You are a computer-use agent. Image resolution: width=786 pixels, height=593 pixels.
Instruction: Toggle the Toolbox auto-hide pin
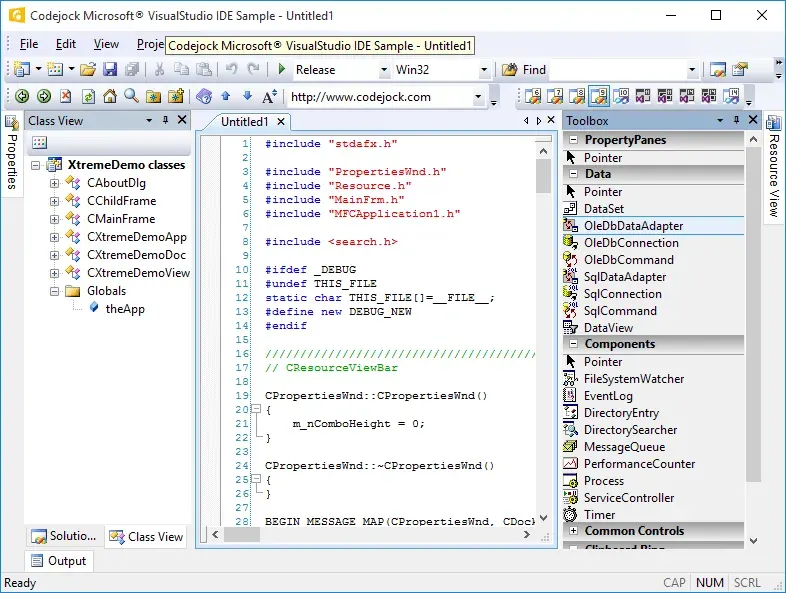(x=736, y=120)
